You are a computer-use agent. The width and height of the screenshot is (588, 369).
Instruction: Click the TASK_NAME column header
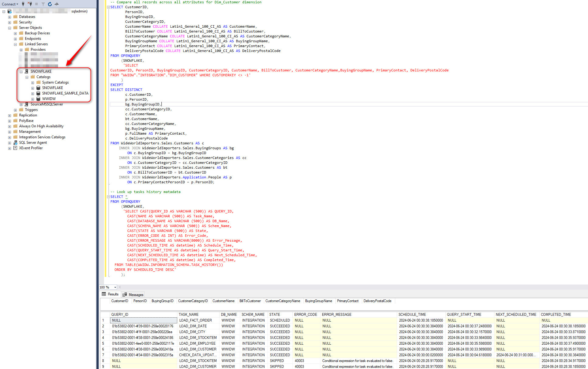(x=189, y=315)
